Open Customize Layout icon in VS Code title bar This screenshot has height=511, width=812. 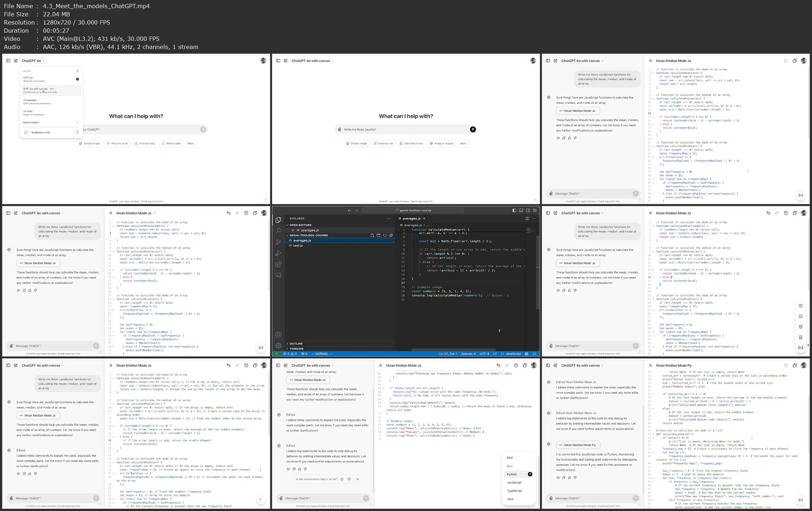pos(534,211)
